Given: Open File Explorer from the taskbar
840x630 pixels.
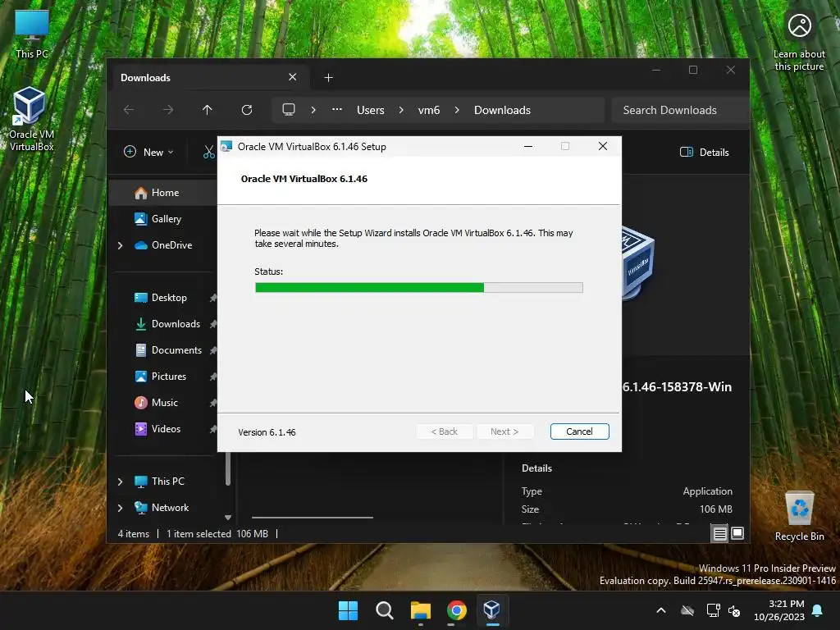Looking at the screenshot, I should coord(421,610).
